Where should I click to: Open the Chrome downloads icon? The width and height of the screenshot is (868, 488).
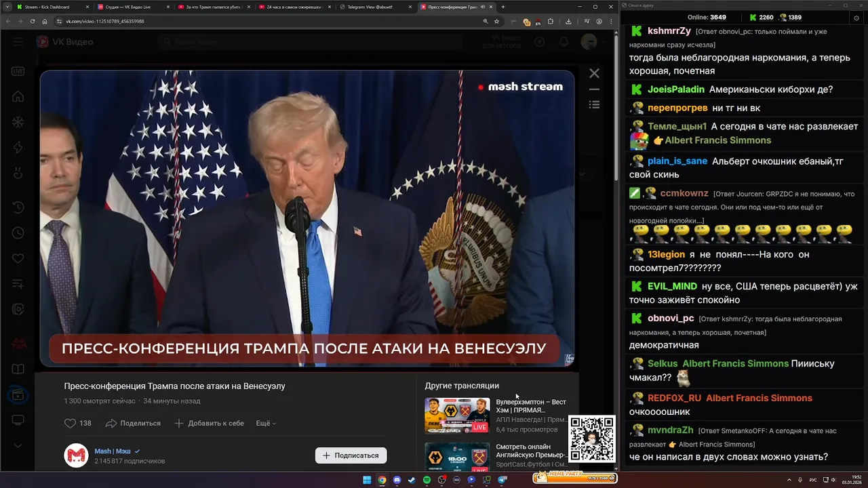[x=568, y=21]
